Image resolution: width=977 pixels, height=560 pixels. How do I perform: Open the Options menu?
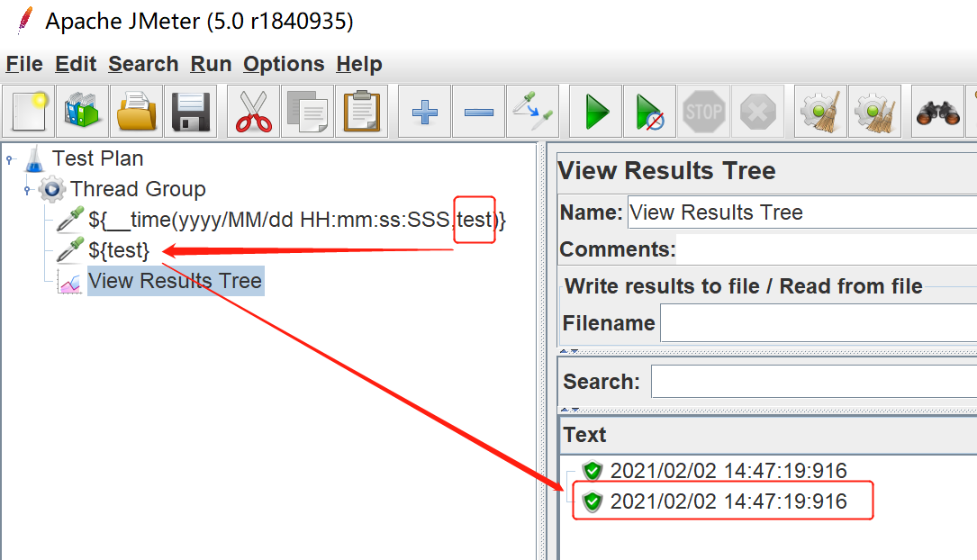pyautogui.click(x=284, y=64)
